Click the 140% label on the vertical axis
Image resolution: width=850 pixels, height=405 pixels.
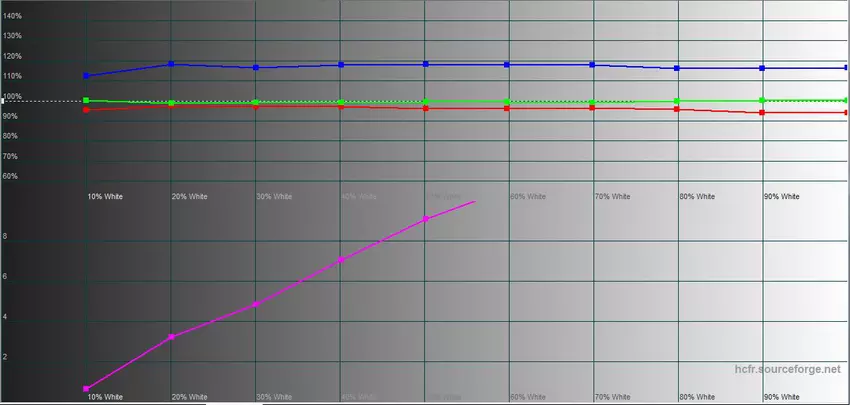(13, 16)
